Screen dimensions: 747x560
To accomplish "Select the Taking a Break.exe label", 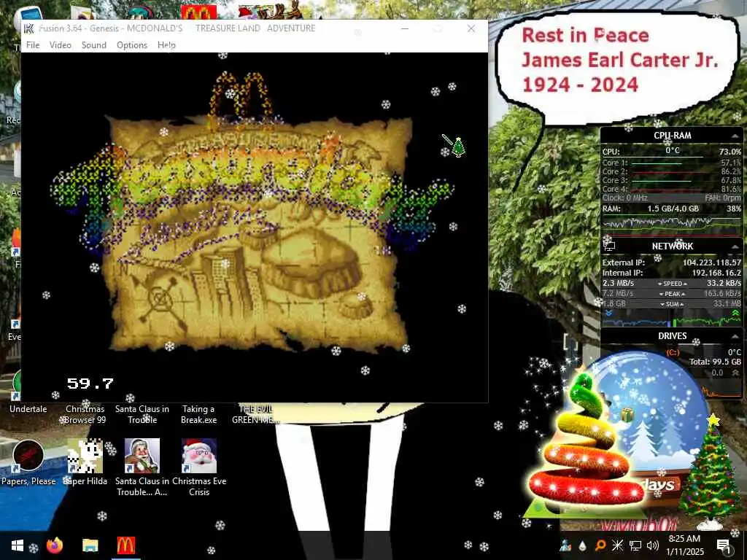I will (198, 414).
